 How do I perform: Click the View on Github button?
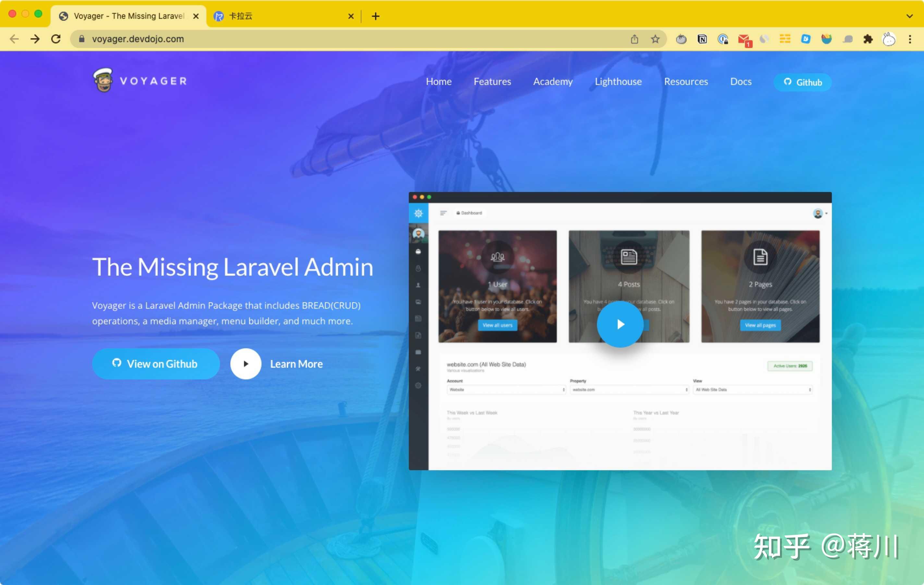tap(156, 364)
